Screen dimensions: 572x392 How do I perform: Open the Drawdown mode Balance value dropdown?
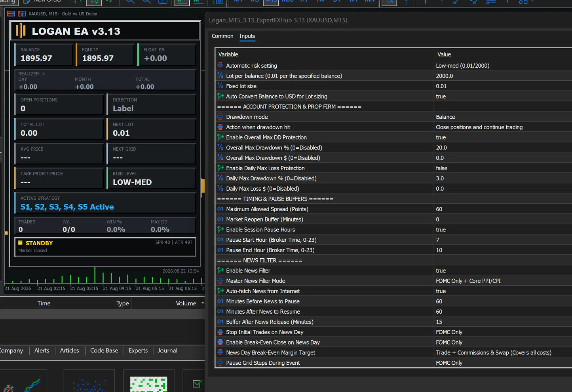pyautogui.click(x=445, y=117)
